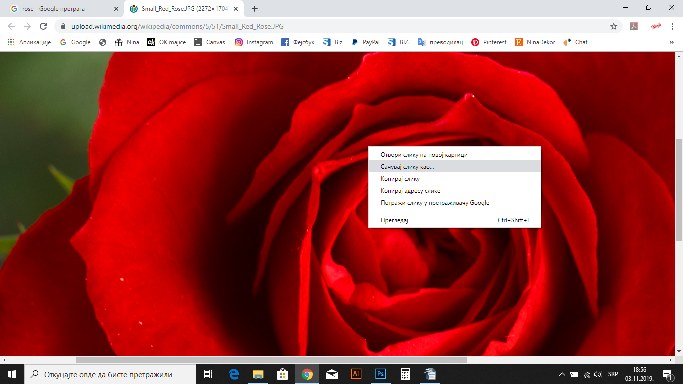Close the Small_Red_Rose.JPG tab
This screenshot has height=384, width=683.
(236, 9)
